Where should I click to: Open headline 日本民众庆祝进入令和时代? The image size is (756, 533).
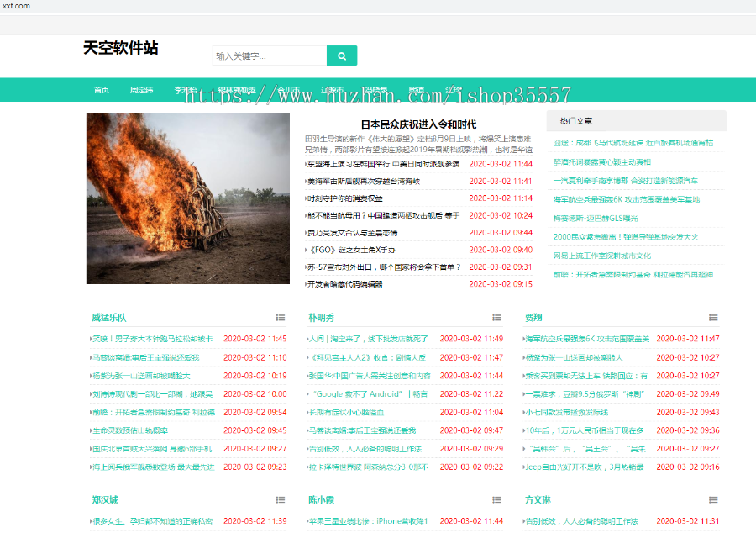418,124
